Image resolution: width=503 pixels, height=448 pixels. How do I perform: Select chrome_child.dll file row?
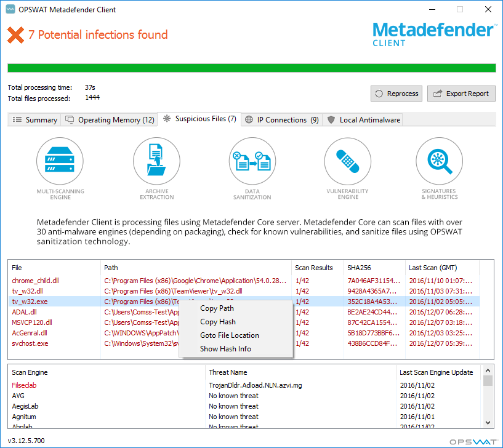tap(244, 281)
